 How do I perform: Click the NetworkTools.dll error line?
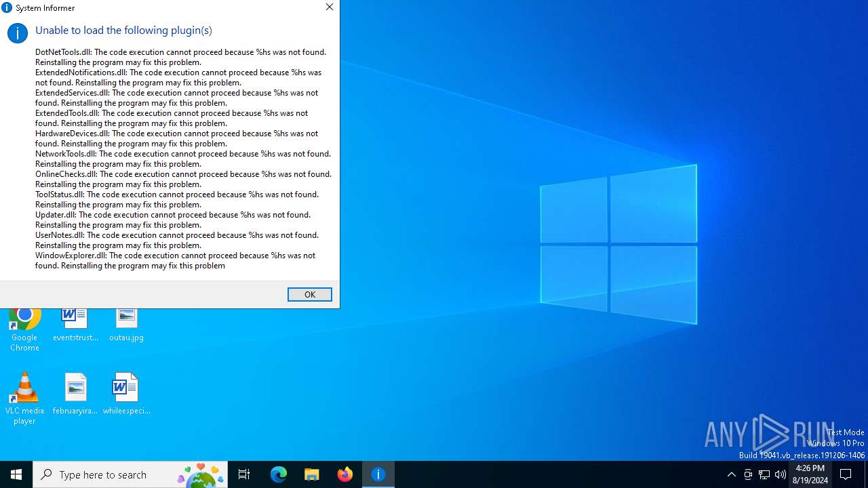[x=183, y=159]
